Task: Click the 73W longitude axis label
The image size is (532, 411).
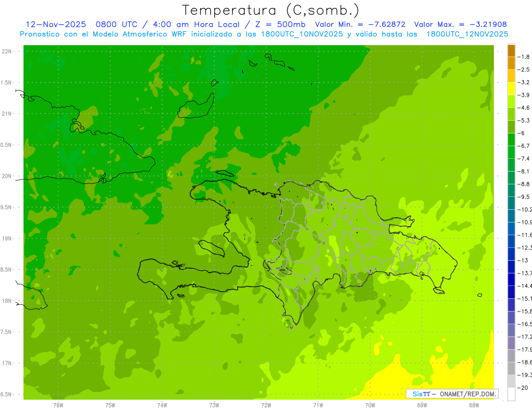Action: (x=214, y=405)
